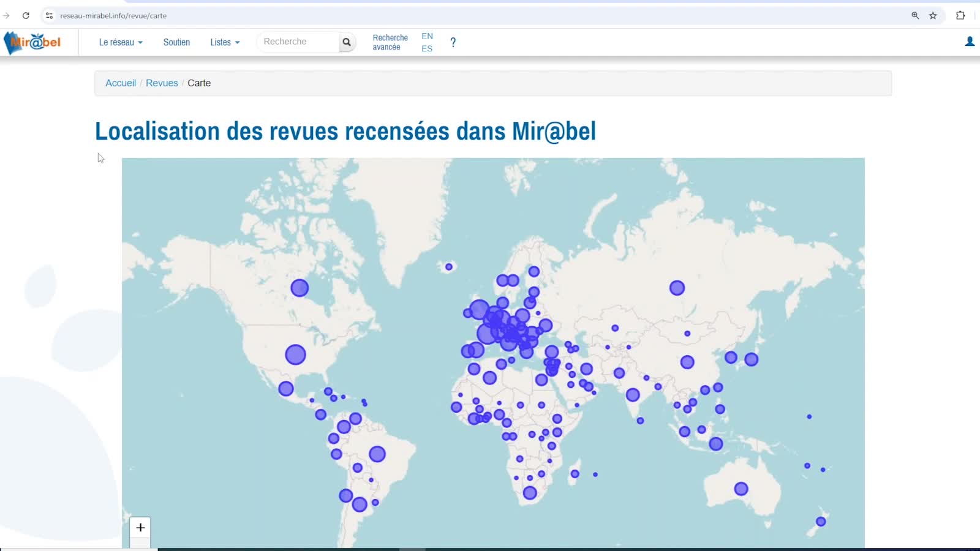Open the browser extensions puzzle icon
This screenshot has width=980, height=551.
[960, 15]
